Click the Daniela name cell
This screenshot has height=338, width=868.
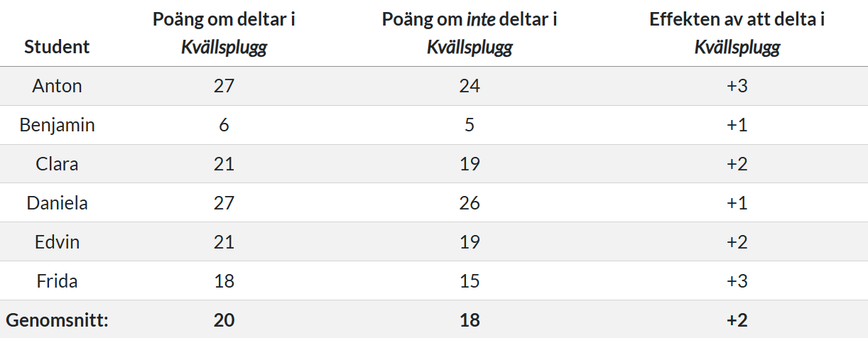point(57,203)
